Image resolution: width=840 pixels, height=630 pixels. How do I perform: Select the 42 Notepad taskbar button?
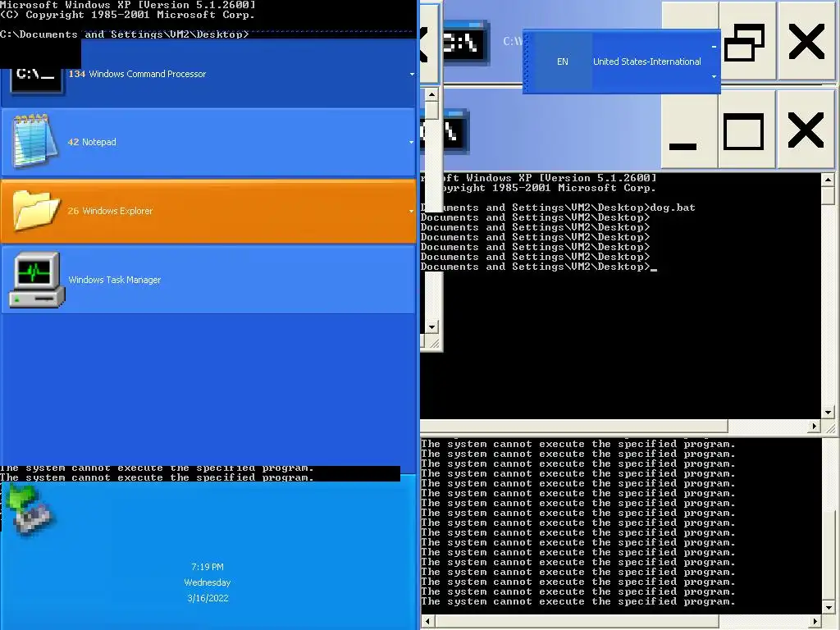coord(208,142)
